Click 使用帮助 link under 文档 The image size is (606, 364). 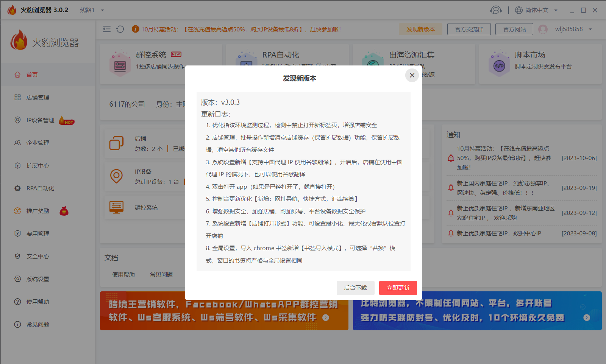coord(123,274)
